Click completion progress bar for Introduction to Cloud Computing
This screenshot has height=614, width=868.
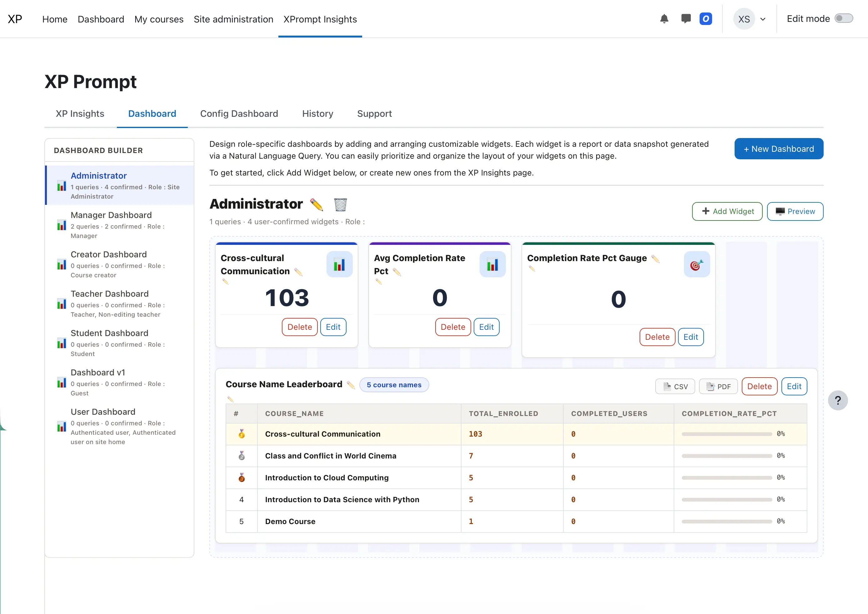point(727,478)
